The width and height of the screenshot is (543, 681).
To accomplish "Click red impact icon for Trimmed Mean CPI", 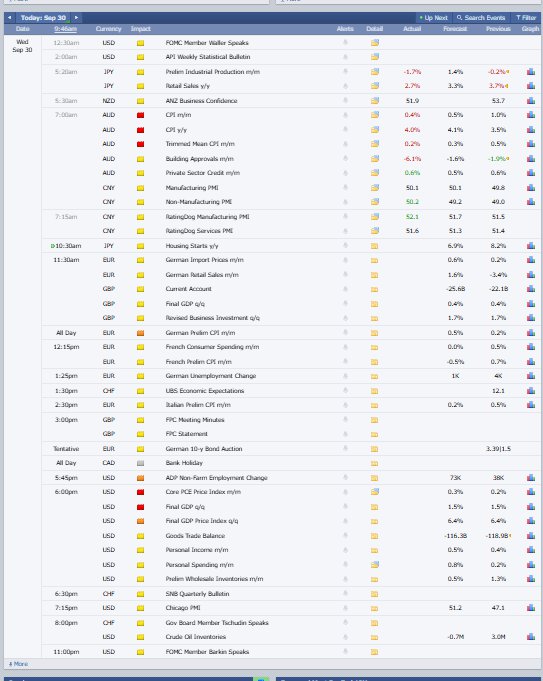I will point(140,144).
